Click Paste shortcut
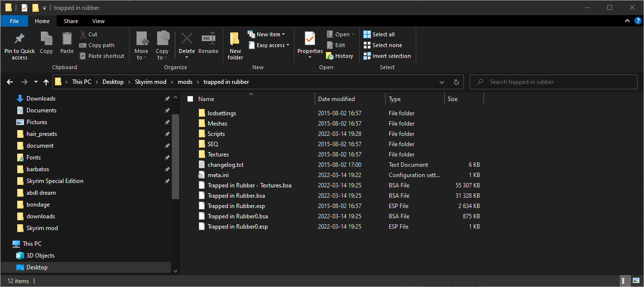Viewport: 644px width, 287px height. click(x=102, y=56)
